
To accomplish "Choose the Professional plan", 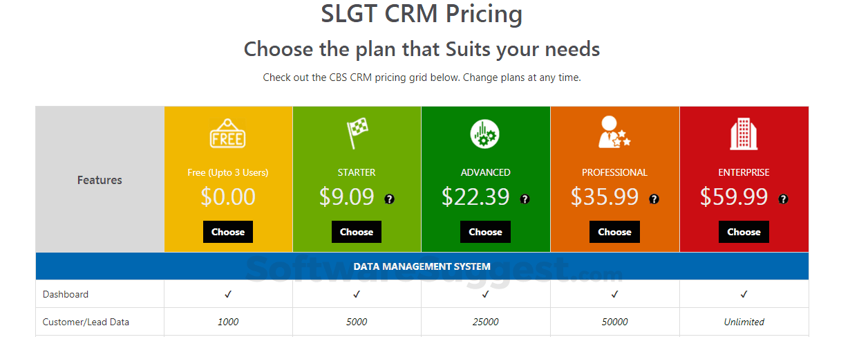I will [614, 232].
